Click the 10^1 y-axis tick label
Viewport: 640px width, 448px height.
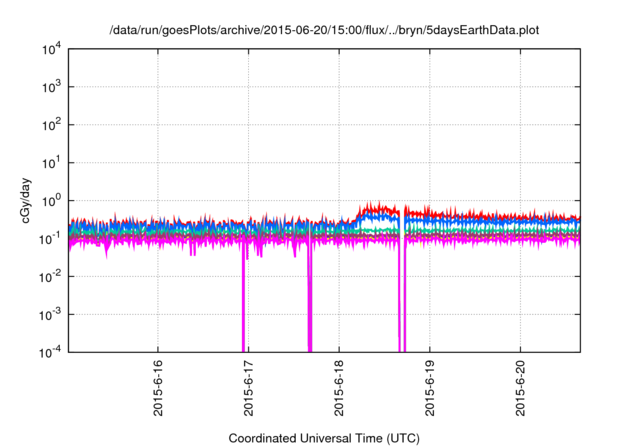[x=51, y=163]
